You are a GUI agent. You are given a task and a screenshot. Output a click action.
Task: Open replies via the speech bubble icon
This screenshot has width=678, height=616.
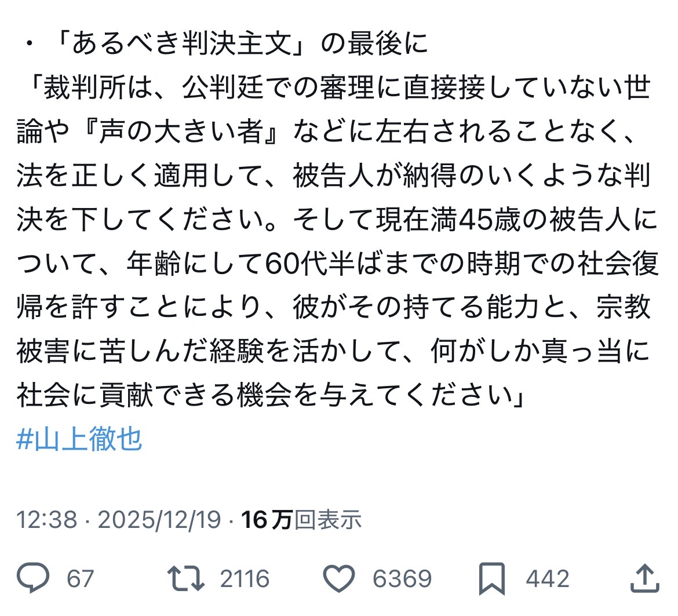click(x=33, y=578)
